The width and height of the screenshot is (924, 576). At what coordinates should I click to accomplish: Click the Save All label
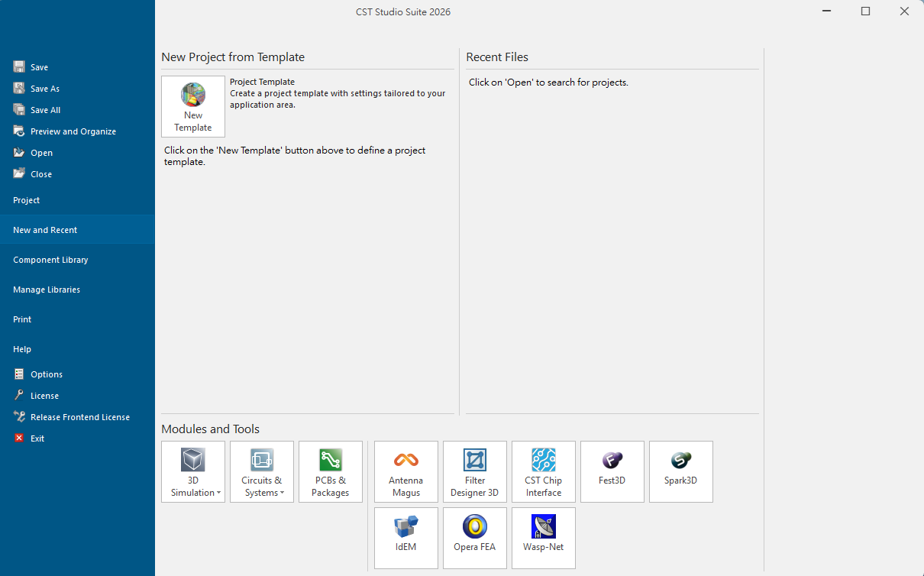pyautogui.click(x=45, y=110)
